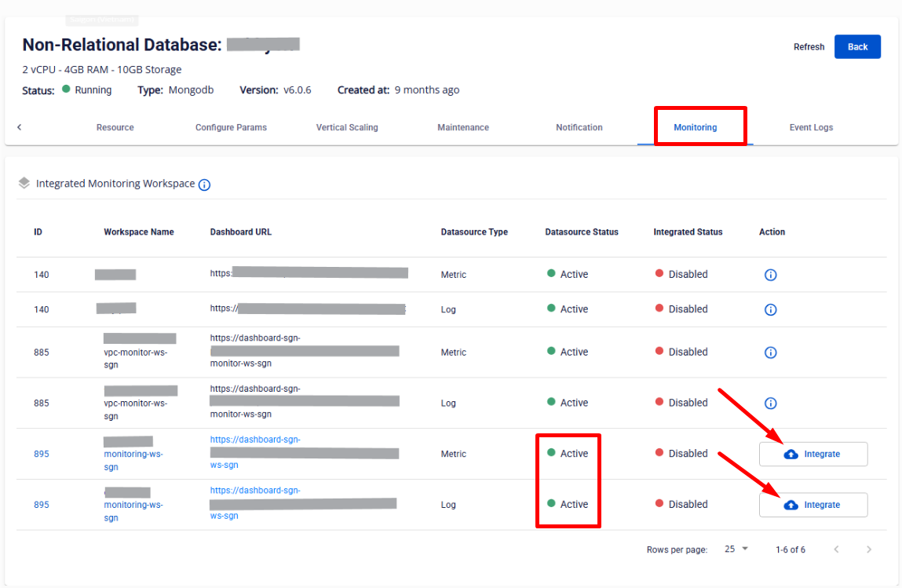Open the Rows per page dropdown
Screen dimensions: 902x588
pyautogui.click(x=736, y=550)
